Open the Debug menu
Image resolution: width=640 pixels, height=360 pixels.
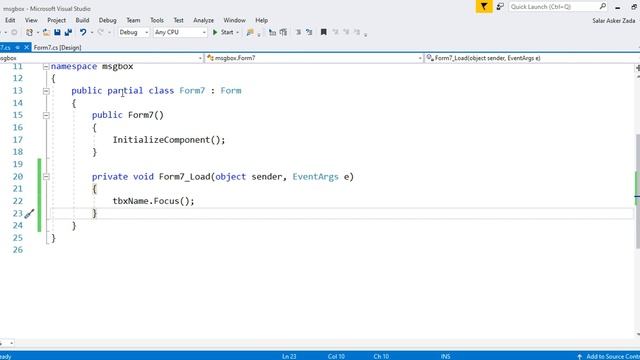tap(107, 20)
